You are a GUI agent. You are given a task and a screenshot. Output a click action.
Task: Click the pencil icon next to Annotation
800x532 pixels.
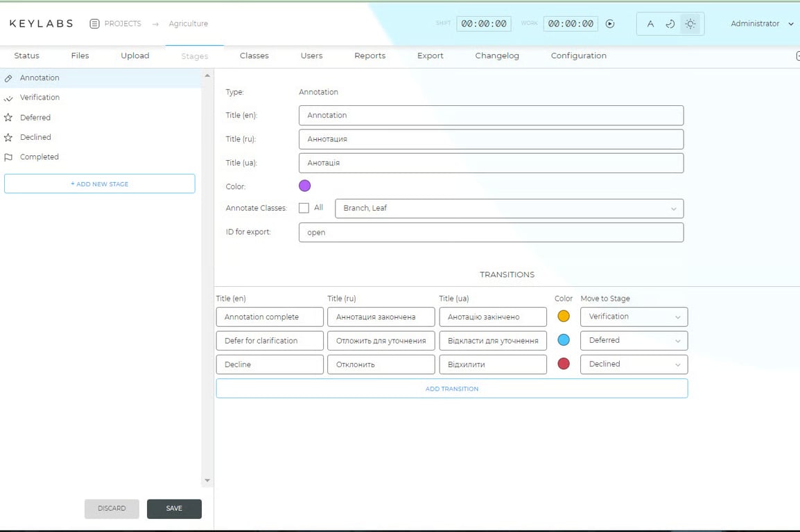click(8, 78)
